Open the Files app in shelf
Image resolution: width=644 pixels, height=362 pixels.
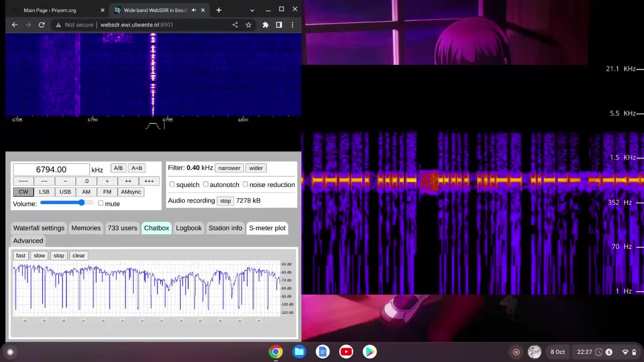click(x=299, y=351)
